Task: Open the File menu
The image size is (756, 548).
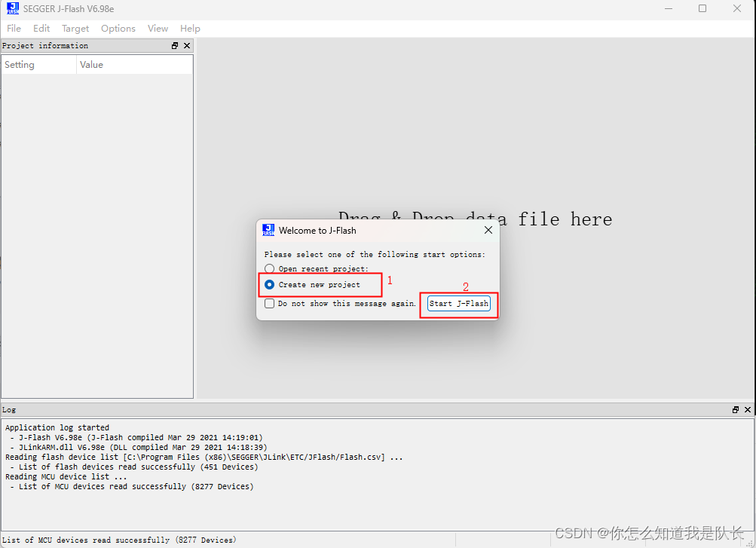Action: 14,28
